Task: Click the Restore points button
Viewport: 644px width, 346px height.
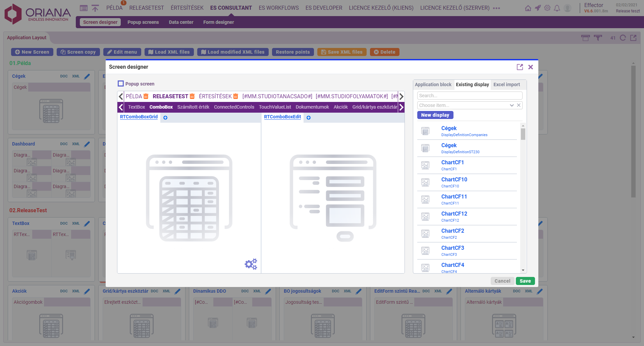Action: 293,52
